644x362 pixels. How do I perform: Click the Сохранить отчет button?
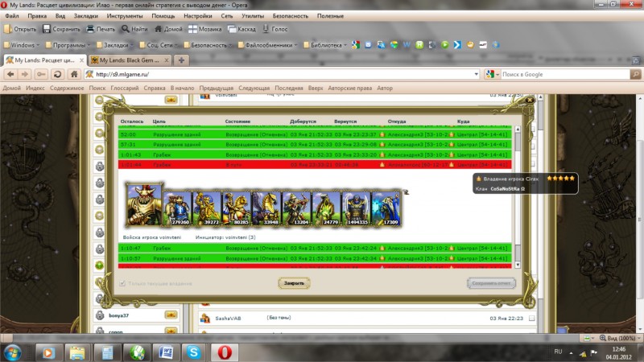pos(491,283)
